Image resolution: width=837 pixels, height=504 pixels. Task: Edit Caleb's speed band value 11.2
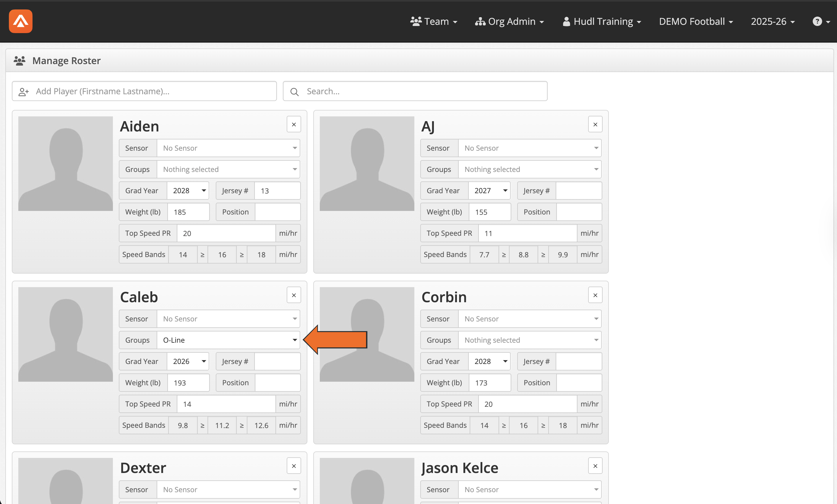coord(222,425)
